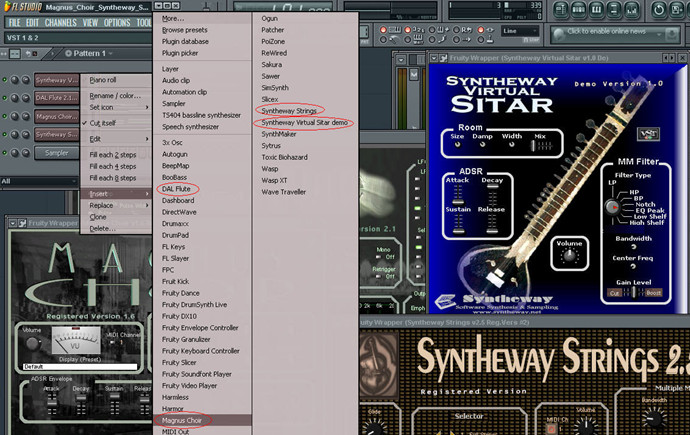Open the All channel filter dropdown

point(39,181)
